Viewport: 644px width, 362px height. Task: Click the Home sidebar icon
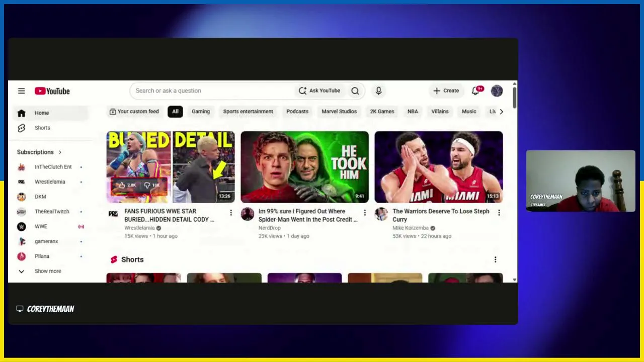tap(21, 113)
